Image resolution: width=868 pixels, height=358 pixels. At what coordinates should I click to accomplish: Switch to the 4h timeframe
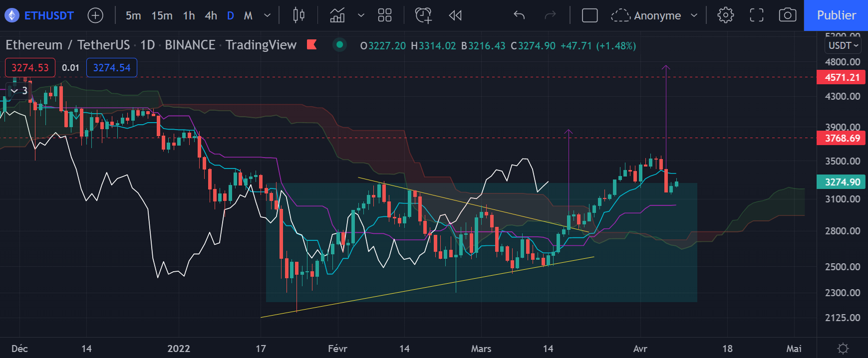(x=211, y=15)
